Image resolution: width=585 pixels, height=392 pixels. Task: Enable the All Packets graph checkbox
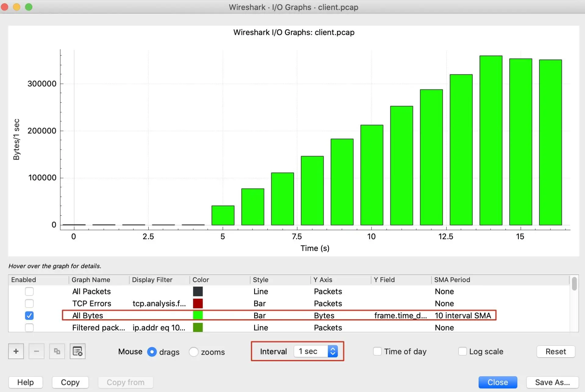click(x=29, y=291)
